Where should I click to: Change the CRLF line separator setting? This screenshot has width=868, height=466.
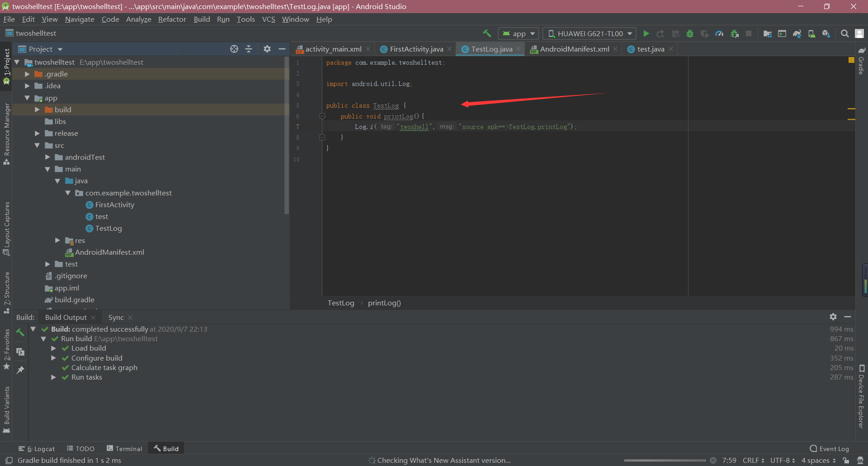coord(753,461)
